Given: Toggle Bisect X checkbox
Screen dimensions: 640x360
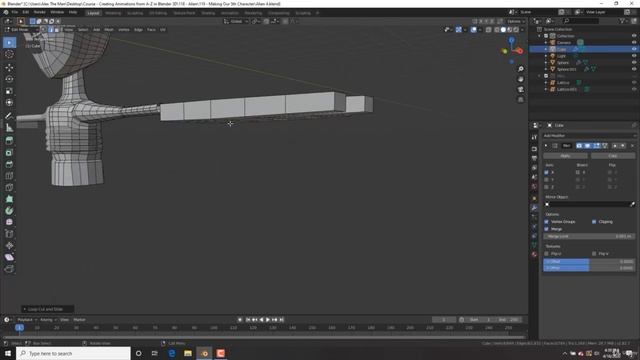Looking at the screenshot, I should (x=578, y=173).
